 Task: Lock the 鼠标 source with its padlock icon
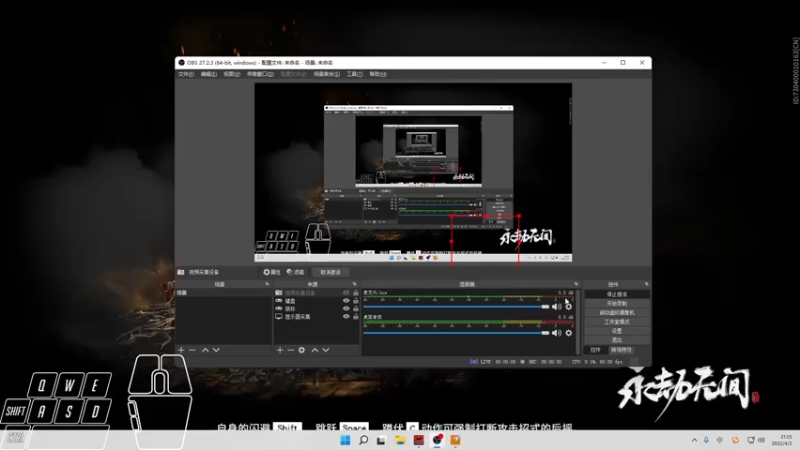point(356,309)
